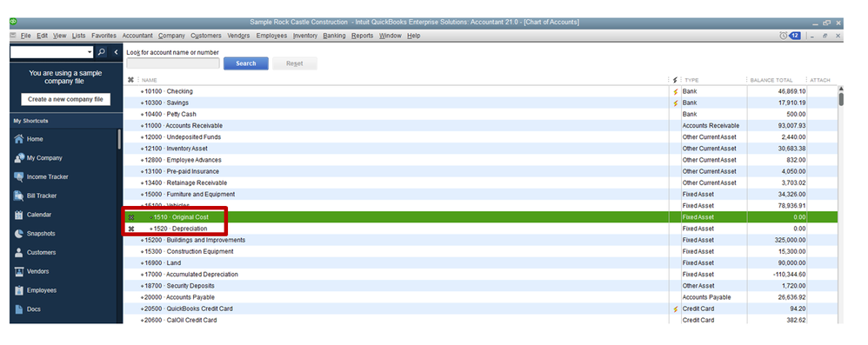Open the Lists menu
The width and height of the screenshot is (868, 345).
pos(78,36)
